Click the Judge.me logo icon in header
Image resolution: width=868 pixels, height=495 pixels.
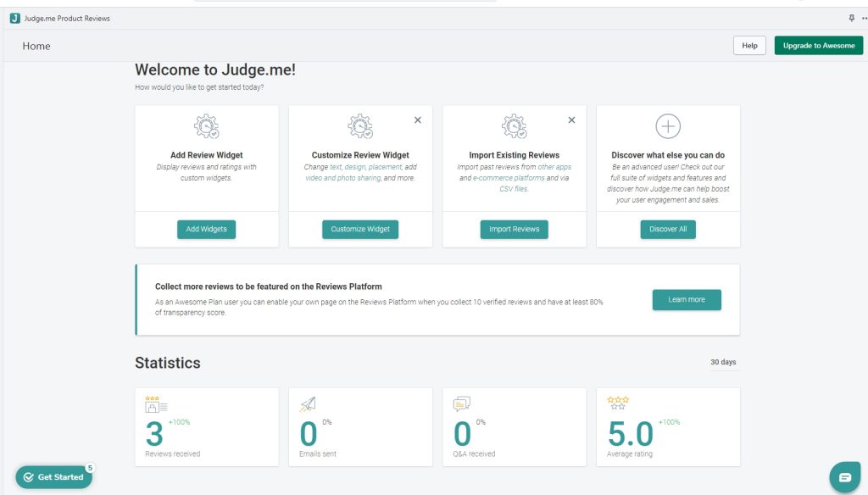[x=15, y=19]
